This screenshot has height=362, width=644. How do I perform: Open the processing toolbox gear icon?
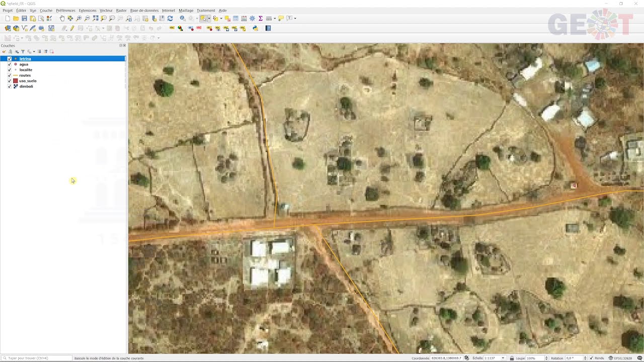point(253,18)
